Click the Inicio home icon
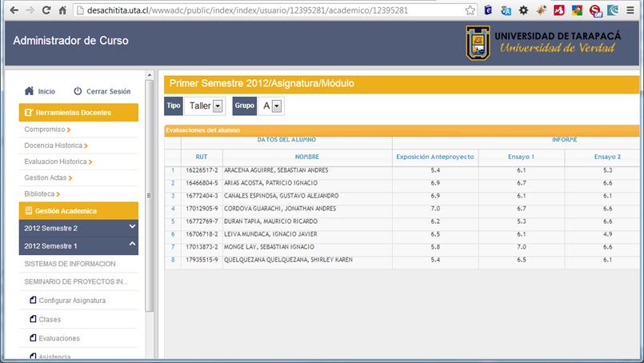Screen dimensions: 644x363 [29, 91]
